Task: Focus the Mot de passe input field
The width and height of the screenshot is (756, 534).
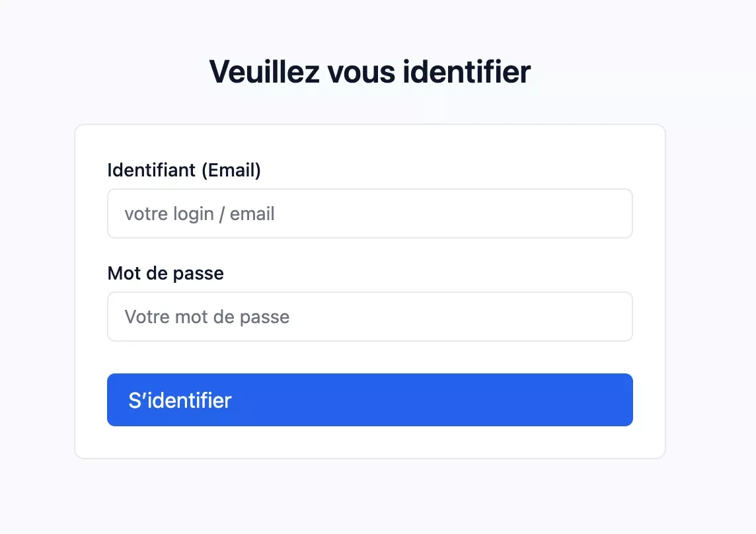Action: click(370, 317)
